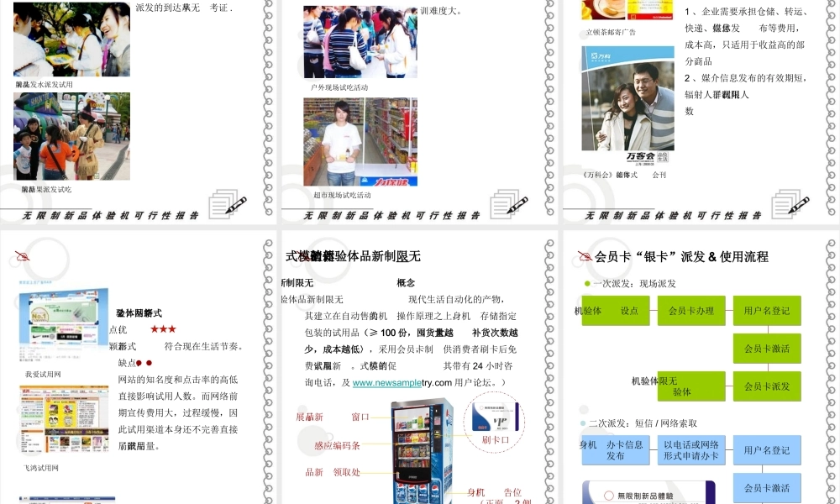This screenshot has width=840, height=504.
Task: Select the 万客会 magazine cover image
Action: (627, 104)
